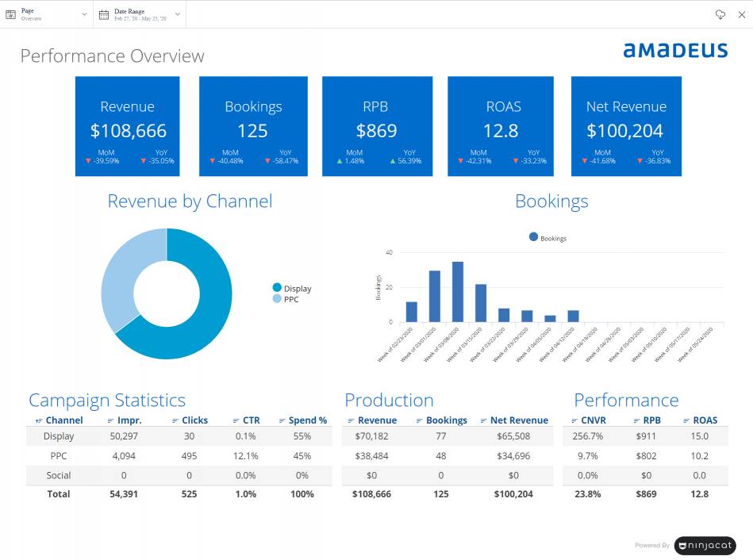Click the Amadeus logo
Screen dimensions: 753x560
click(x=674, y=51)
